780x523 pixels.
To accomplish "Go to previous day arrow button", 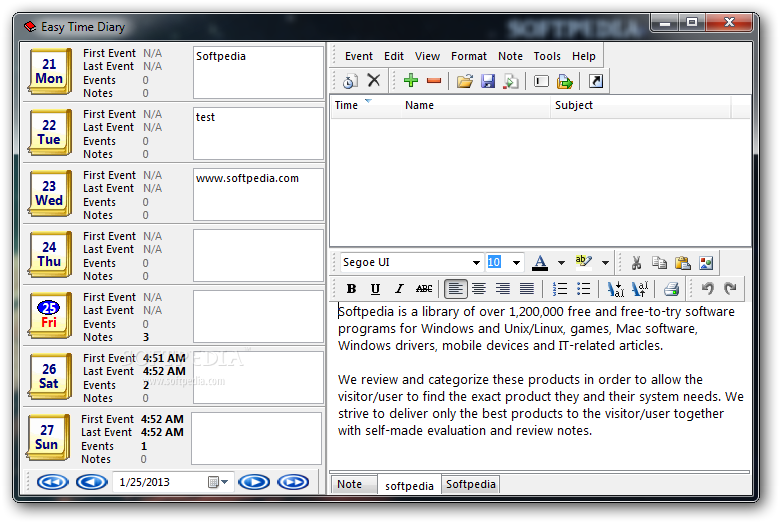I will [92, 482].
